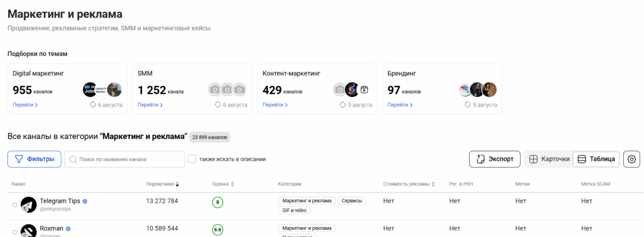This screenshot has height=237, width=644.
Task: Sort by Подписчики column
Action: (x=163, y=184)
